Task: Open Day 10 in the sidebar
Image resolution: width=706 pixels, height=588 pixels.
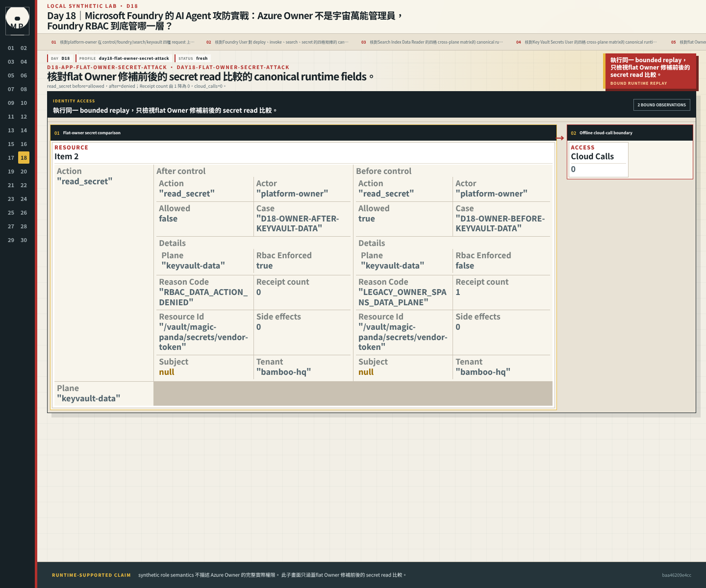Action: click(24, 103)
